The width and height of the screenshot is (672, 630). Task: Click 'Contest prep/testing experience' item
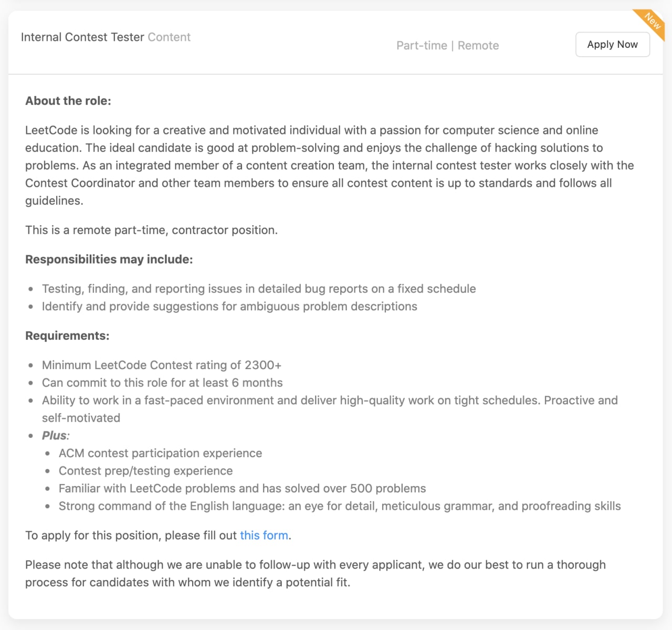coord(145,471)
